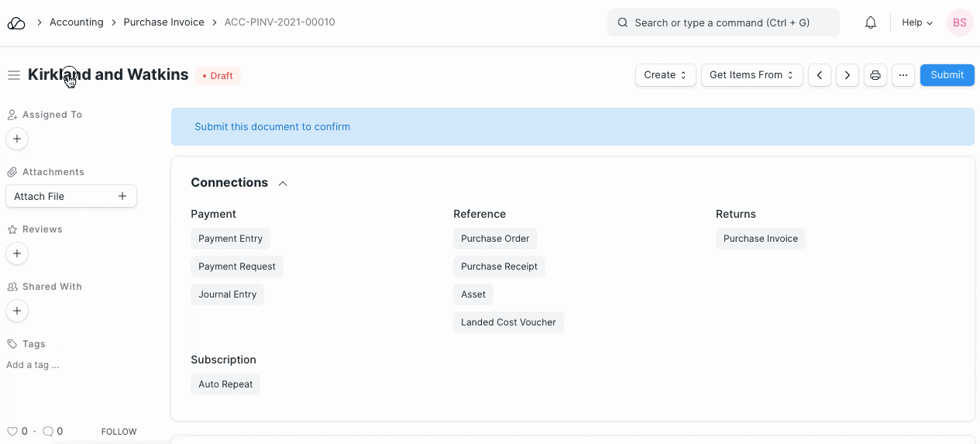Submit the draft invoice

(947, 75)
